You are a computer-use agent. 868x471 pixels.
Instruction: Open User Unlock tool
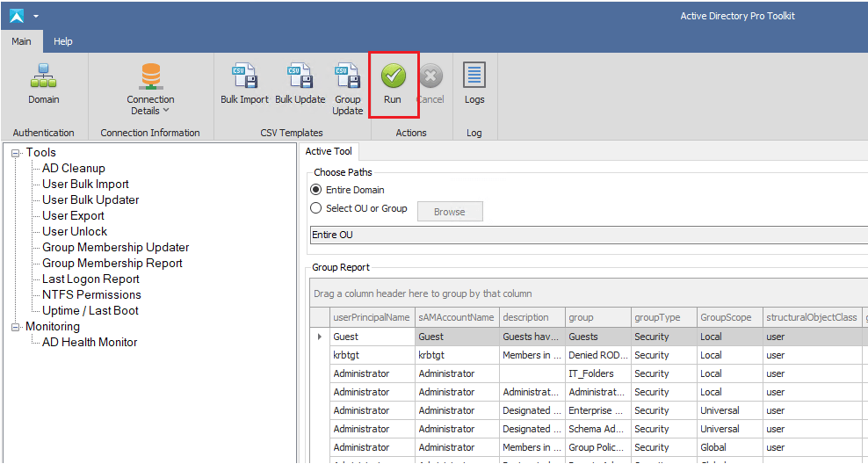pos(75,231)
